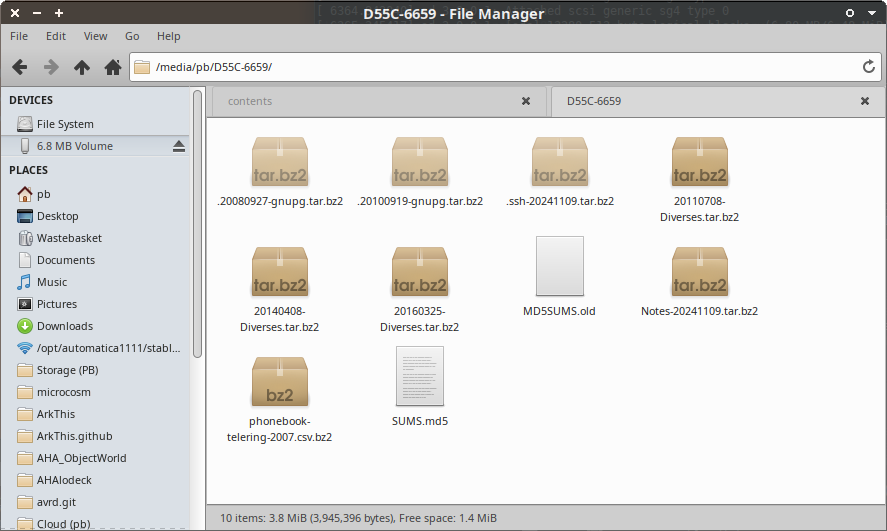Go back with the left arrow button
Screen dimensions: 887x531
19,67
